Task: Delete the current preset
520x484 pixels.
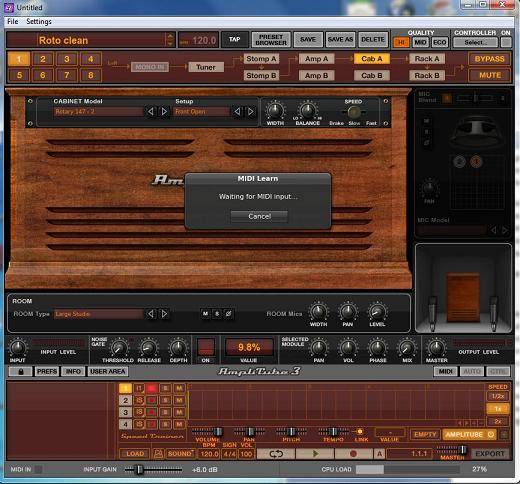Action: tap(373, 40)
